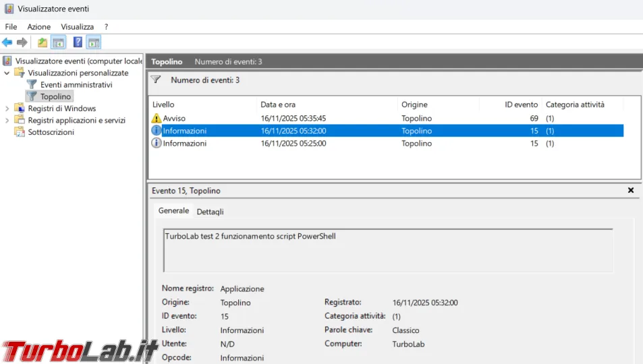Toggle the show/hide action pane icon
This screenshot has width=643, height=364.
coord(94,42)
